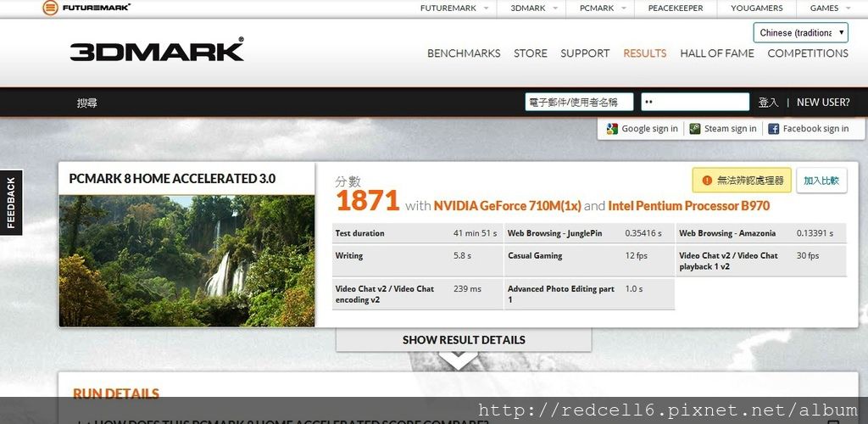Screen dimensions: 868x424
Task: Click the Test duration row label
Action: tap(359, 233)
